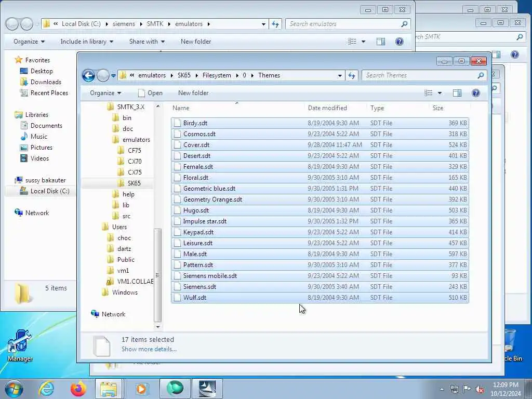This screenshot has width=532, height=399.
Task: Click SMTK breadcrumb in emulators window
Action: (155, 24)
